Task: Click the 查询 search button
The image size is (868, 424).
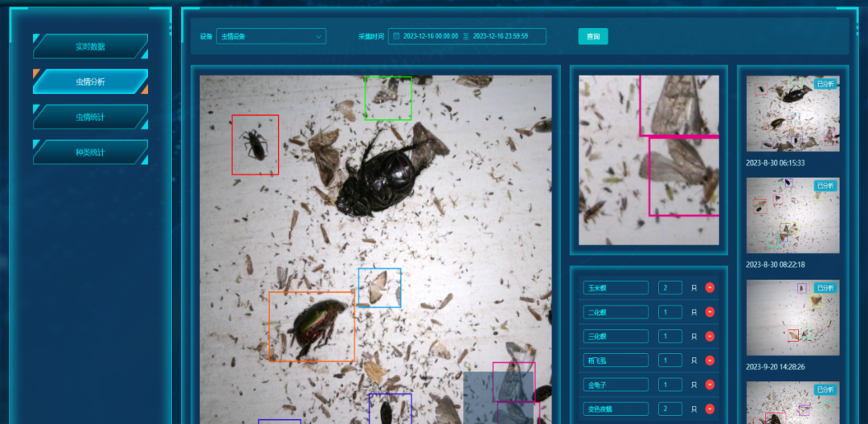Action: pyautogui.click(x=593, y=36)
